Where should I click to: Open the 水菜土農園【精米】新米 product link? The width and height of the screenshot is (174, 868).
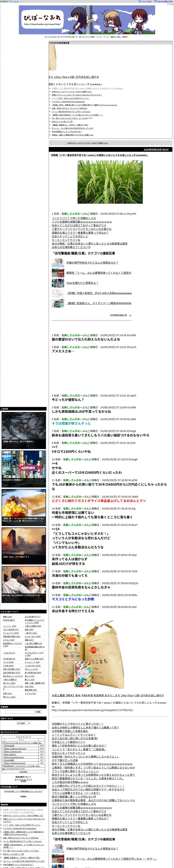point(107,695)
